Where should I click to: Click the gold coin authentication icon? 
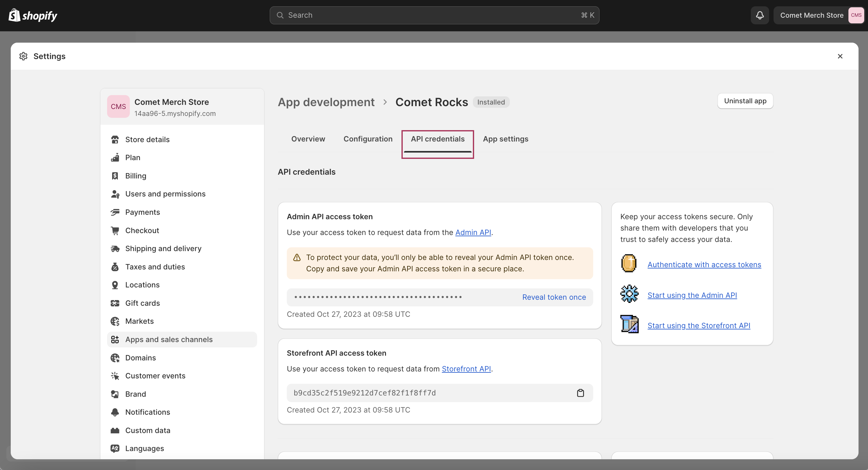tap(629, 263)
